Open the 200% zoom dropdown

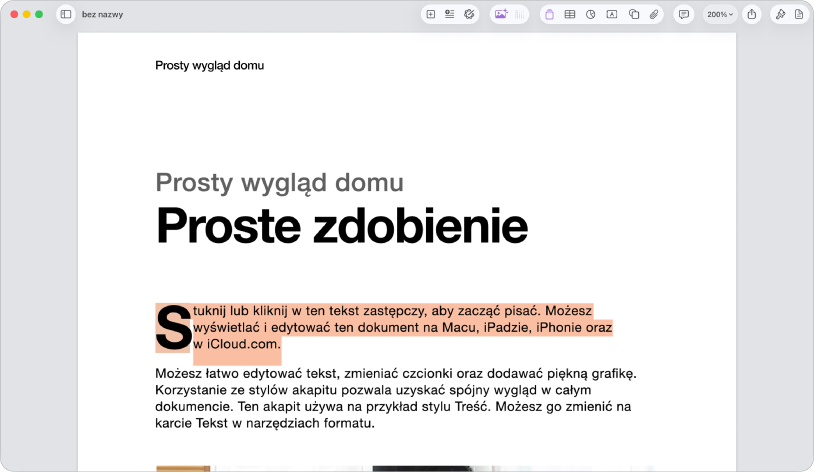[720, 15]
